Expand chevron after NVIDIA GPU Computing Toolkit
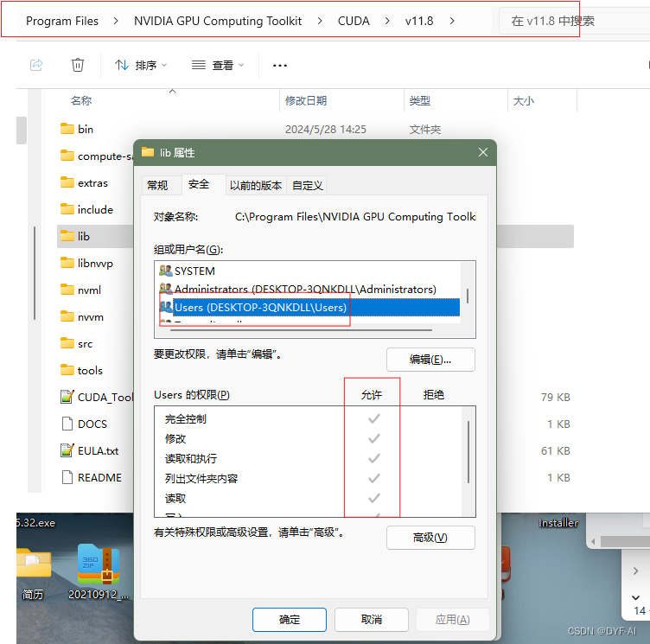 click(x=320, y=21)
